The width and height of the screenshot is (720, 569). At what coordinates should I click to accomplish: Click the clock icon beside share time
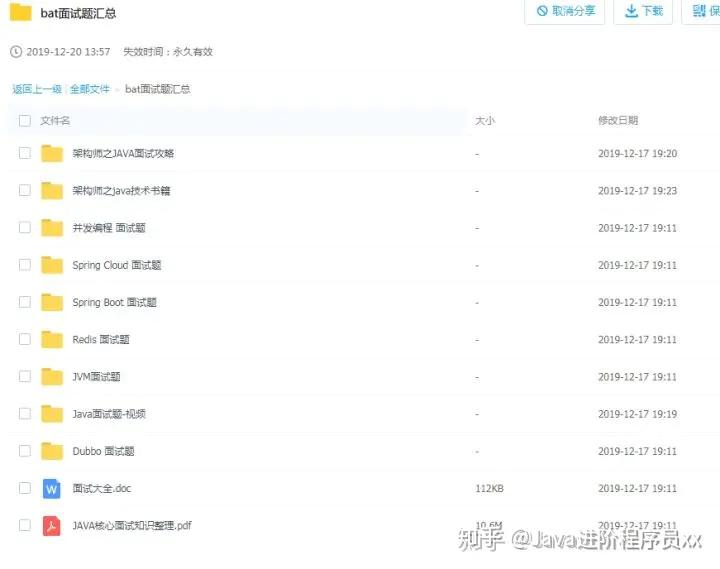tap(16, 51)
